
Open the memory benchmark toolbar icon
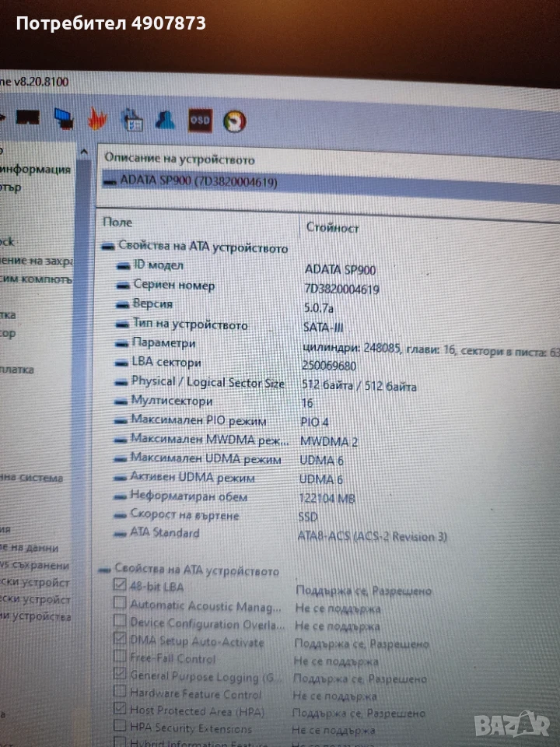pyautogui.click(x=28, y=117)
